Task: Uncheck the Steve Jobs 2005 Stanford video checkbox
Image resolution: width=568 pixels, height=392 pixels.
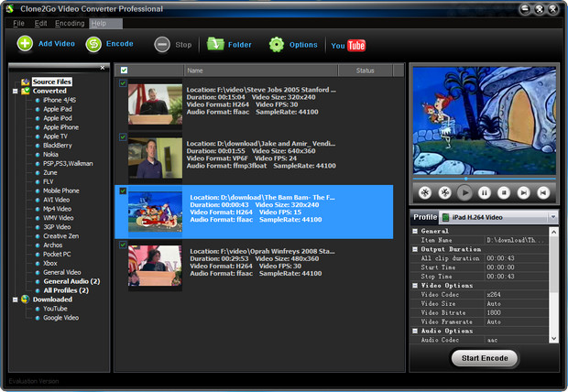Action: [x=123, y=83]
